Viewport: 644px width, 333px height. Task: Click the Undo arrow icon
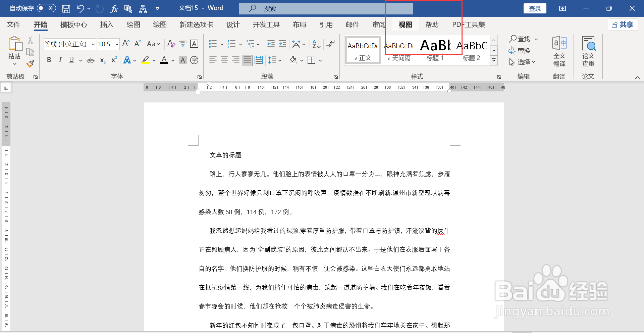80,8
